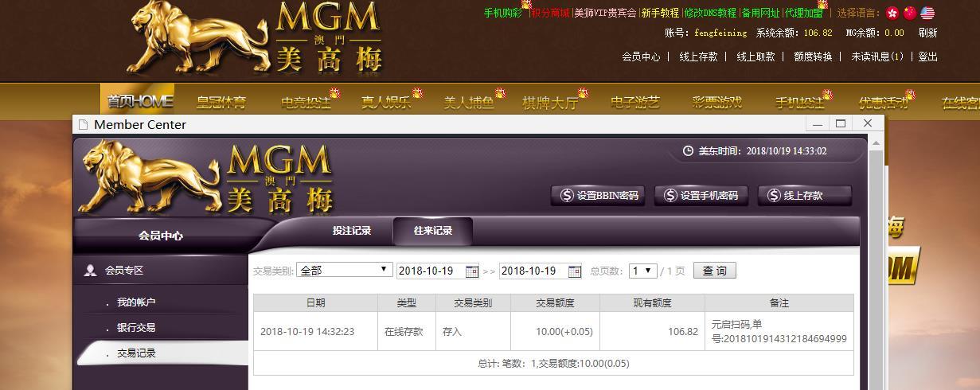Open the 积分商城 top link
980x390 pixels.
pos(550,13)
